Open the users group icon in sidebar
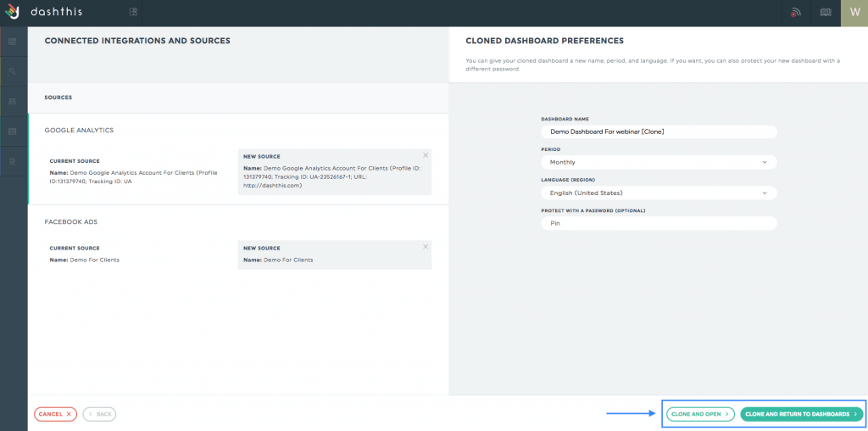 12,101
